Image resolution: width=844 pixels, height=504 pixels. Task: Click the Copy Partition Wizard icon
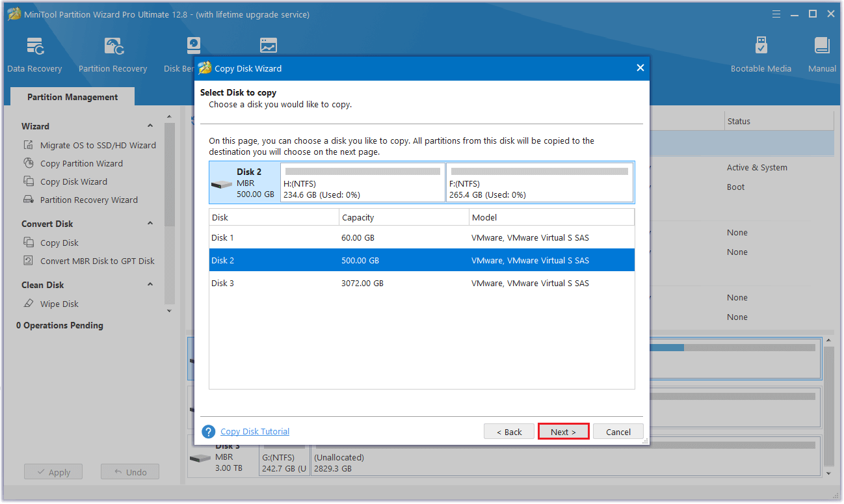click(29, 163)
